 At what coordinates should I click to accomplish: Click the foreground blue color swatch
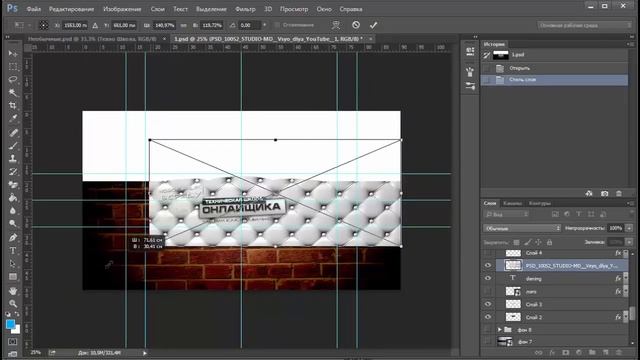point(11,325)
